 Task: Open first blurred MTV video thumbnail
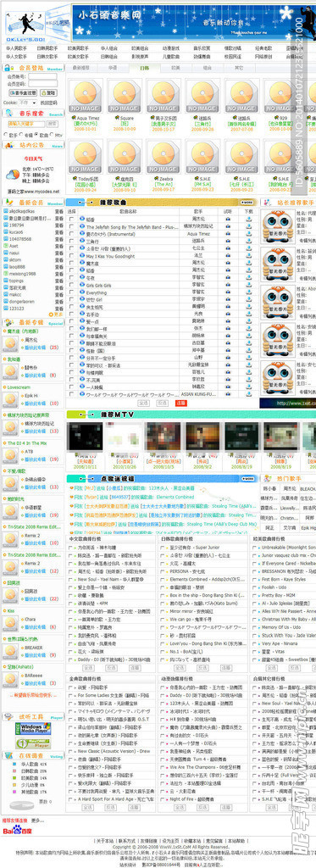coord(86,437)
